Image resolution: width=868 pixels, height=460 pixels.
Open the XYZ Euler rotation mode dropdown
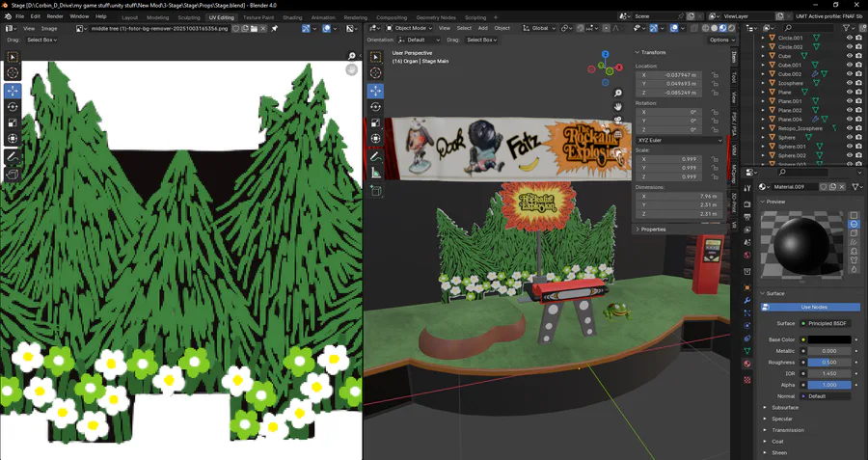(679, 141)
